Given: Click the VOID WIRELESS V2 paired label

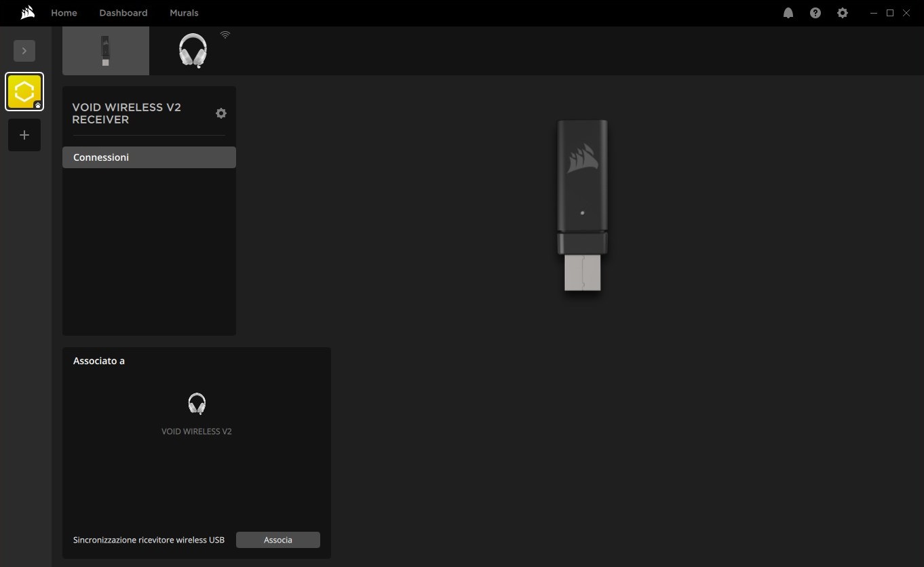Looking at the screenshot, I should (x=197, y=431).
